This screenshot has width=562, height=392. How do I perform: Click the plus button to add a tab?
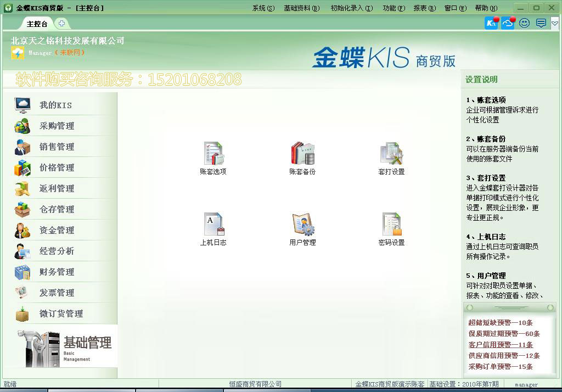click(62, 24)
